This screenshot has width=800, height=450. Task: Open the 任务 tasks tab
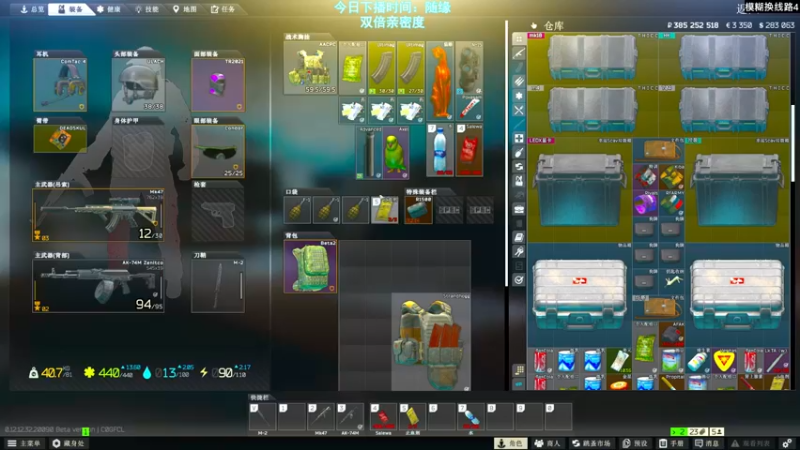click(223, 9)
